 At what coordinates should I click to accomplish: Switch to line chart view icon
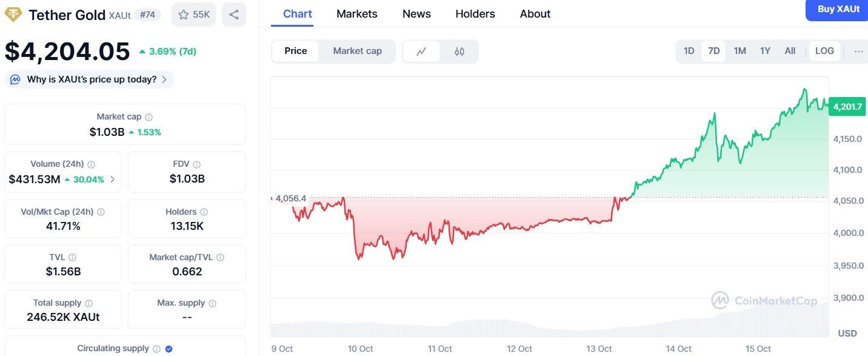click(x=422, y=52)
